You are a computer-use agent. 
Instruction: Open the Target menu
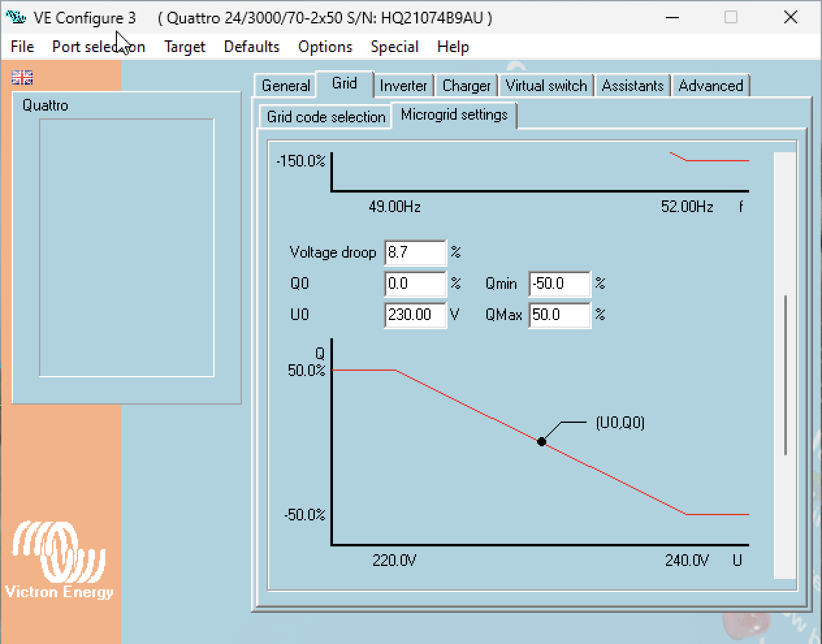click(185, 47)
